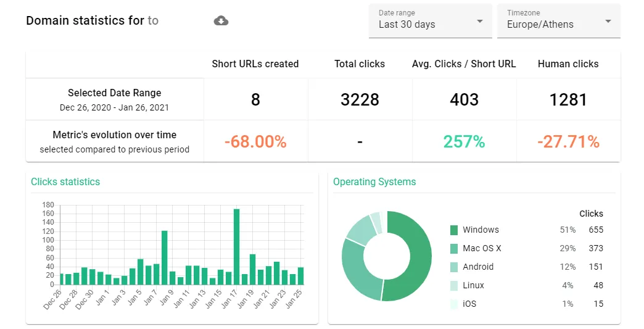Click the 257% evolution value

coord(464,142)
